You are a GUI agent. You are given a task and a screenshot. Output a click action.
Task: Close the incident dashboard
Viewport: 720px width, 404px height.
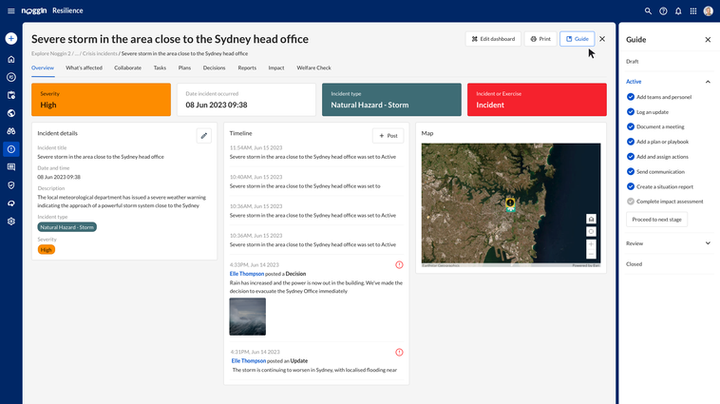(602, 39)
